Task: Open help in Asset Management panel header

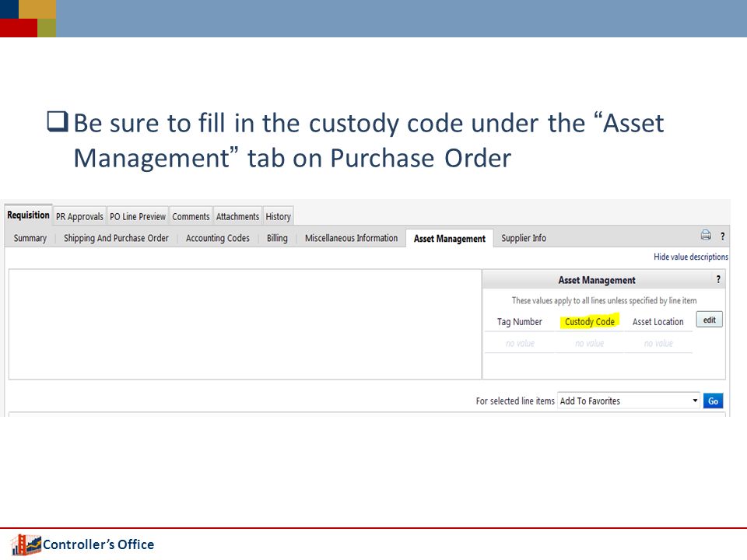Action: tap(718, 279)
